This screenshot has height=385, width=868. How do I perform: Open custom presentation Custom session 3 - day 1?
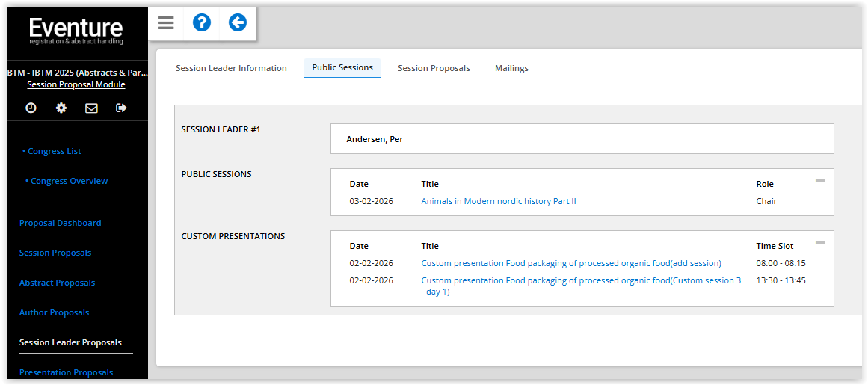581,286
